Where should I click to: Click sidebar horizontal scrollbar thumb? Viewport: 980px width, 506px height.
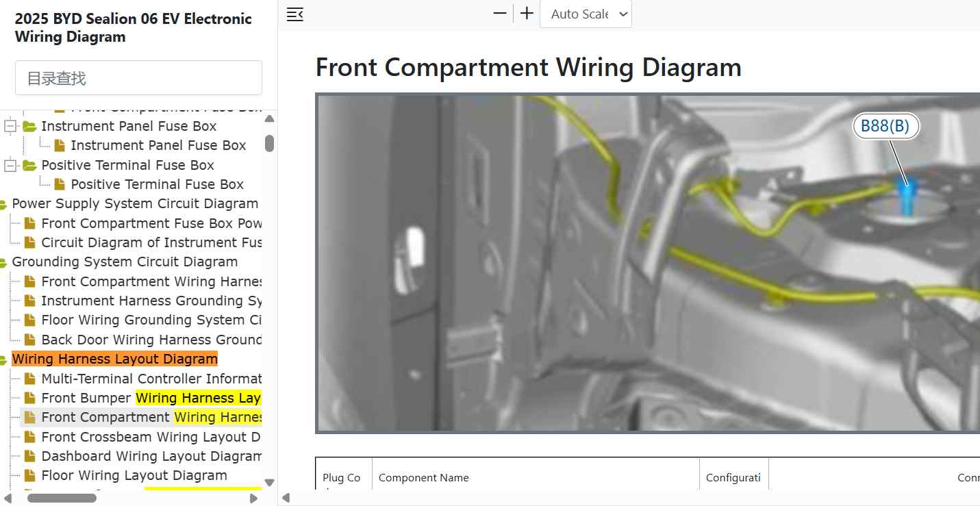(62, 498)
